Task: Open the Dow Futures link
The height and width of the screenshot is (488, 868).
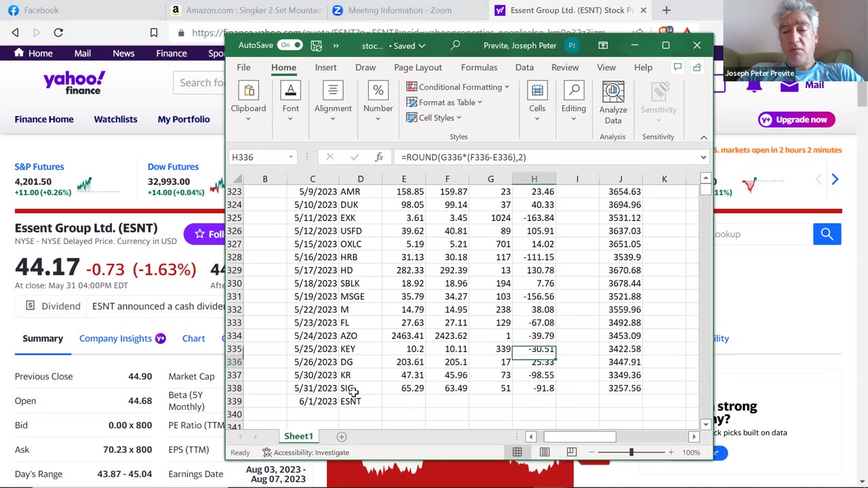Action: coord(174,167)
